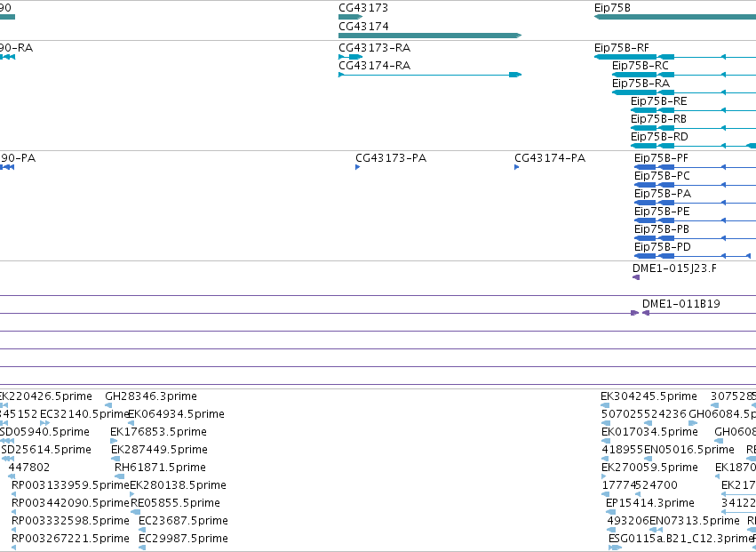The image size is (756, 552).
Task: Open protein Eip75B-PE
Action: click(x=662, y=212)
